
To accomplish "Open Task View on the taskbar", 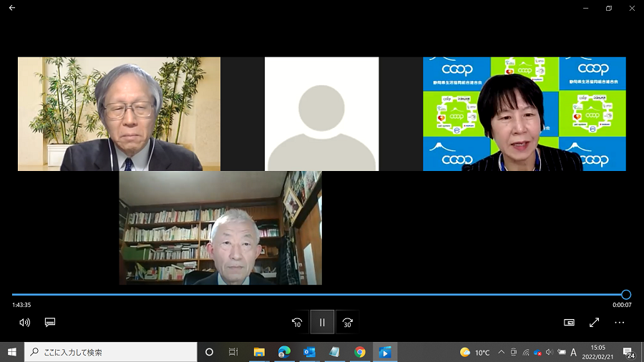I will [x=233, y=352].
